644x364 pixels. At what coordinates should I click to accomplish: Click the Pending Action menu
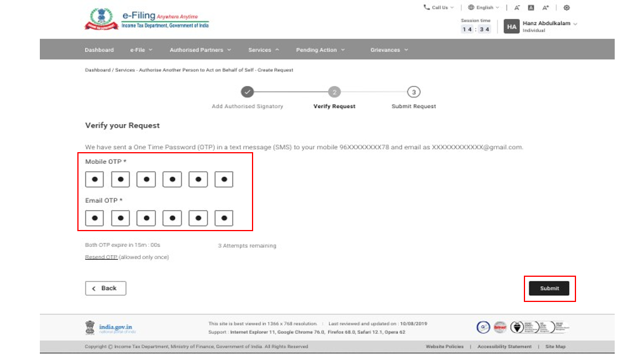click(316, 50)
